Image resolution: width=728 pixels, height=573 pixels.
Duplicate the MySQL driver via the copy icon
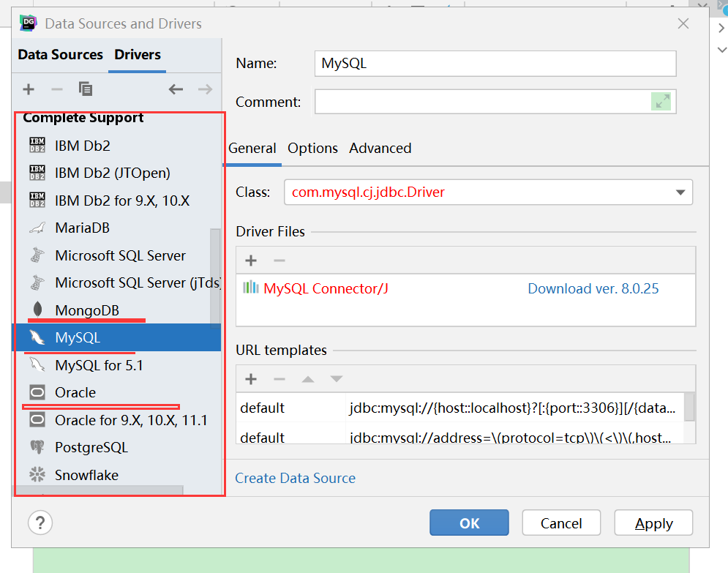pos(85,89)
